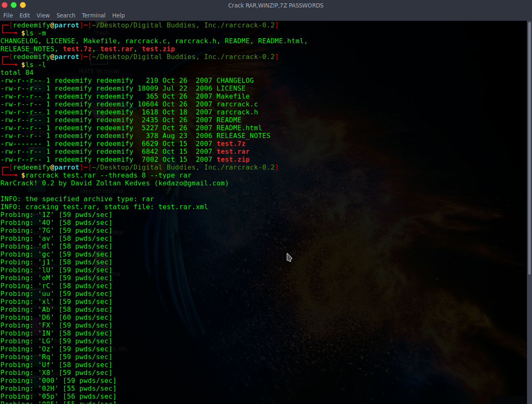This screenshot has width=532, height=404.
Task: Click rarcrack.h in the long listing
Action: tap(237, 112)
